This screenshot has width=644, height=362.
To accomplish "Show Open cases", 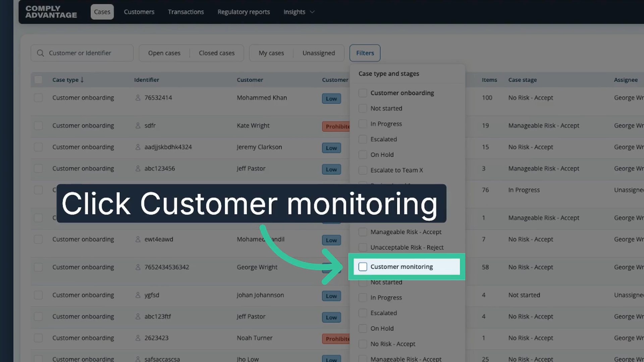I will click(x=164, y=53).
